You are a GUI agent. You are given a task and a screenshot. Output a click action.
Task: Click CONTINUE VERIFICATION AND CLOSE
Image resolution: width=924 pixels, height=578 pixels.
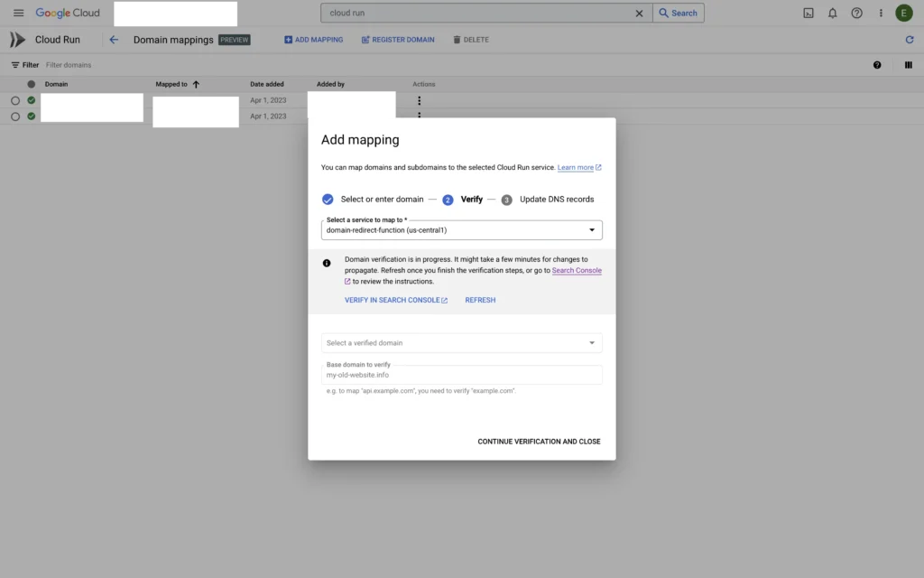click(x=539, y=441)
